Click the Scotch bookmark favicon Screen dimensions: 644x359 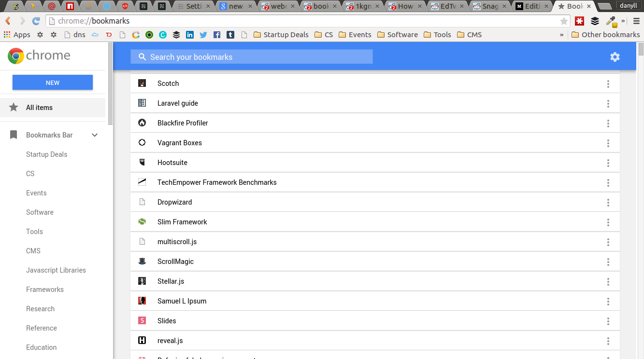pyautogui.click(x=142, y=83)
